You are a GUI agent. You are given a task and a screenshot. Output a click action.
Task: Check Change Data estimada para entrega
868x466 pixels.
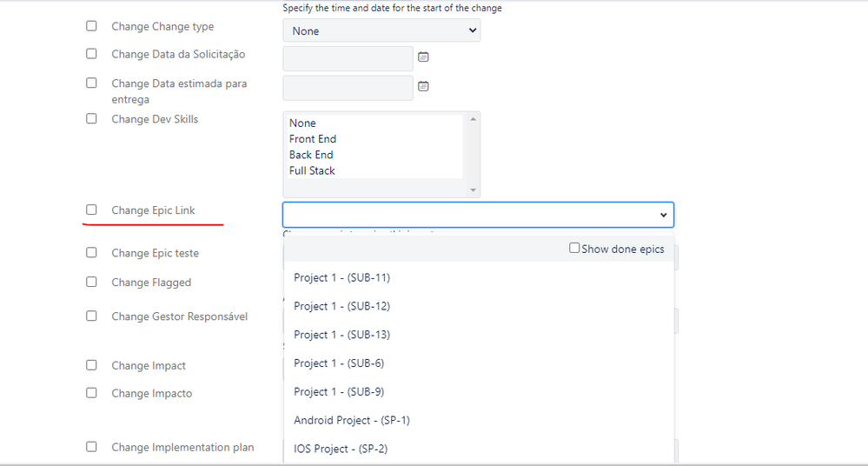91,83
